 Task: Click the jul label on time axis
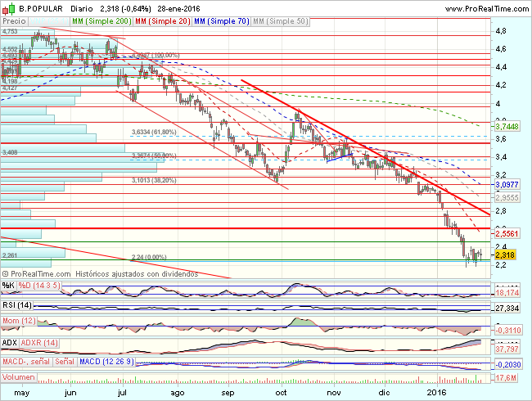click(x=122, y=393)
